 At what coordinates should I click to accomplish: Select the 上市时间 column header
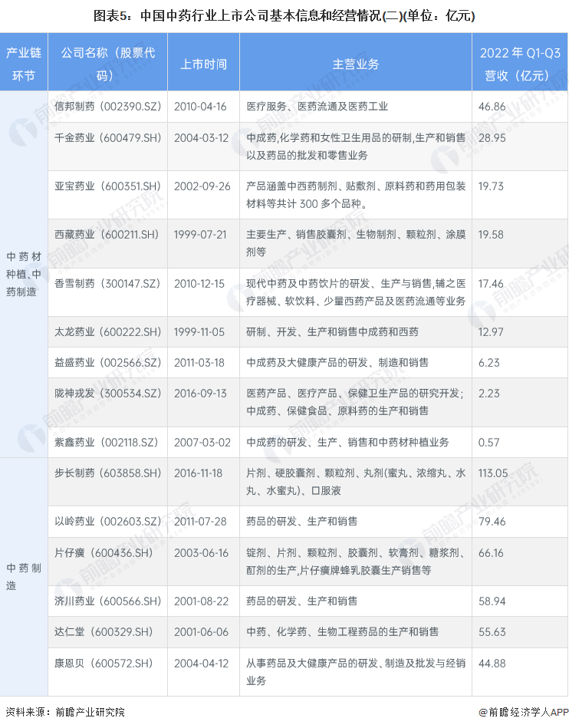coord(203,64)
